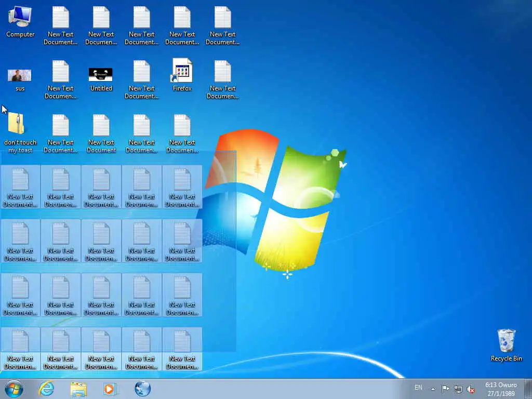The height and width of the screenshot is (399, 532).
Task: Select the 'Untitled' image file icon
Action: point(101,79)
